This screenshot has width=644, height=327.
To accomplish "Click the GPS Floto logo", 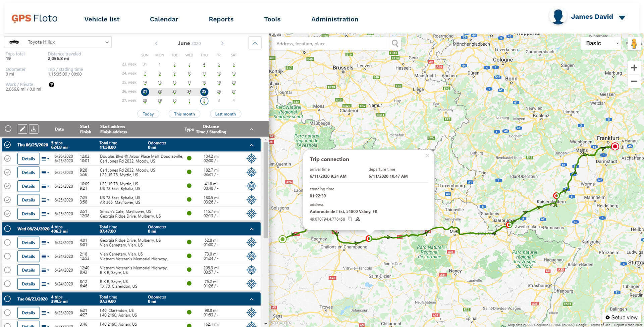I will coord(35,18).
